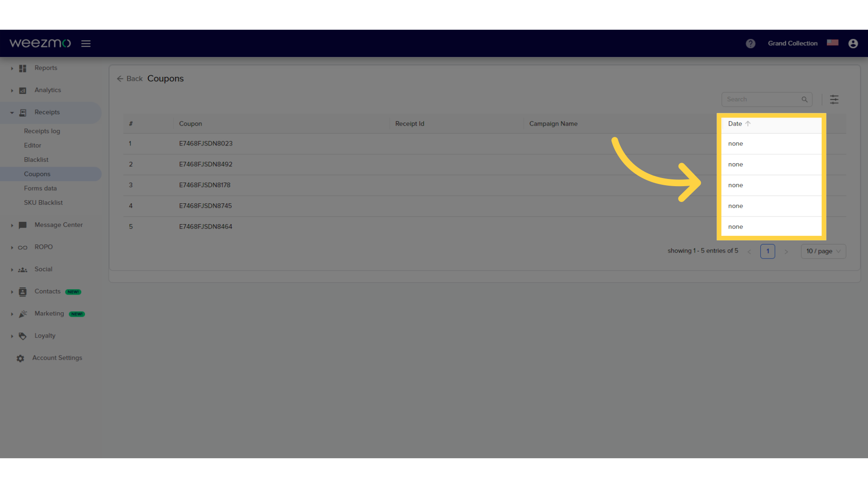Expand the Reports menu arrow
Screen dimensions: 868x488
[12, 68]
